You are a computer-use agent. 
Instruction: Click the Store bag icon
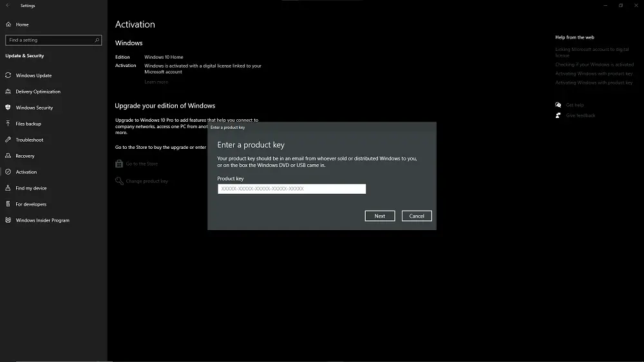coord(119,164)
